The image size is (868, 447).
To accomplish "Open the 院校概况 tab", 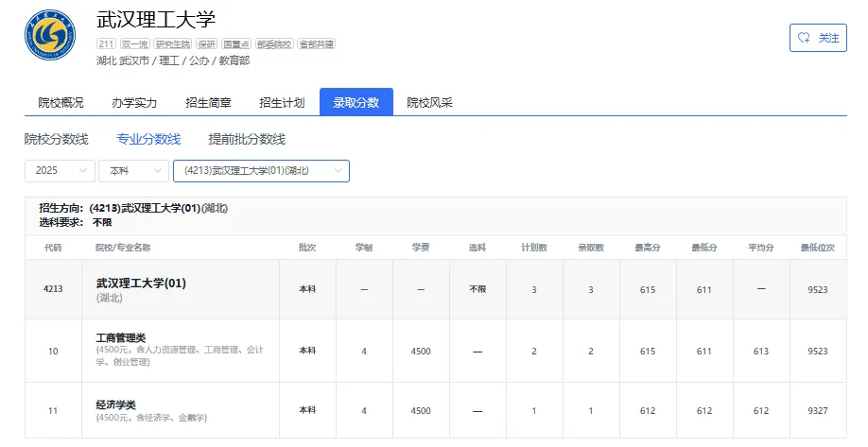I will (x=61, y=102).
